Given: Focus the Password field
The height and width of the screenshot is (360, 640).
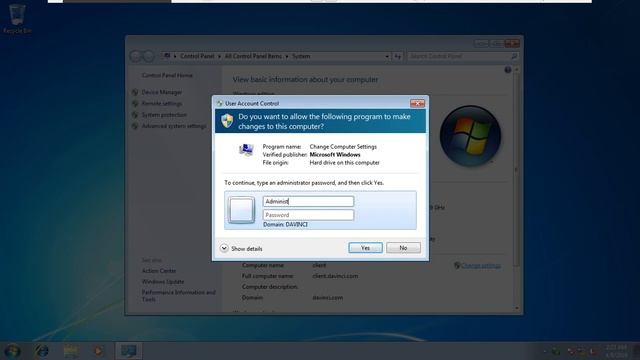Looking at the screenshot, I should click(x=308, y=215).
